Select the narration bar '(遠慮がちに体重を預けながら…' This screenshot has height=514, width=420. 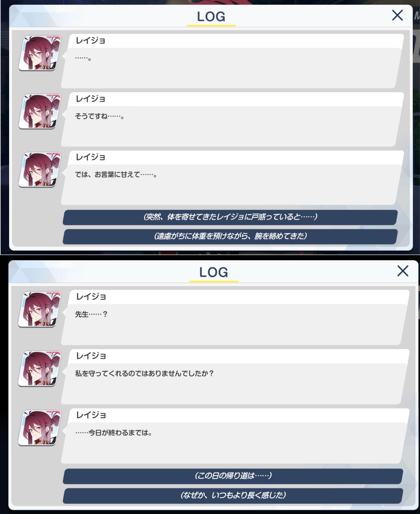pyautogui.click(x=230, y=236)
